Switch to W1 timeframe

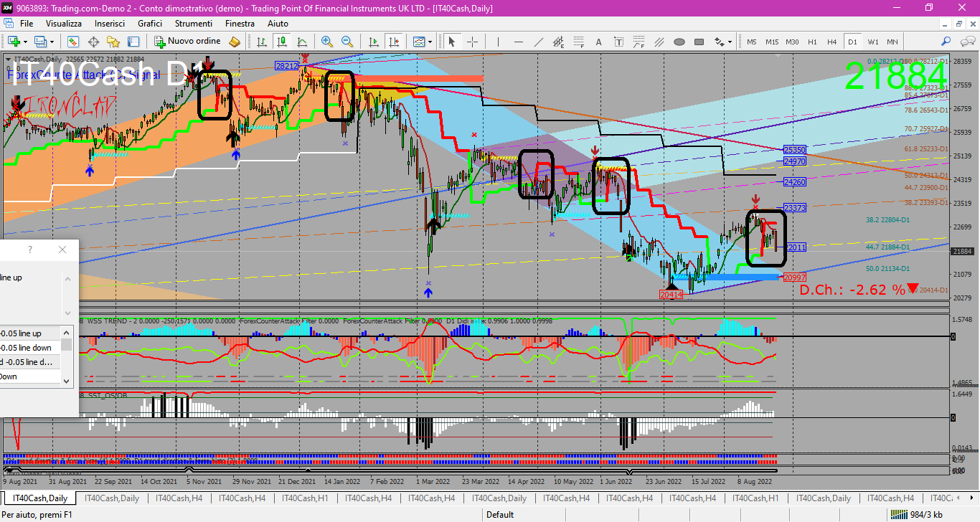pyautogui.click(x=872, y=42)
